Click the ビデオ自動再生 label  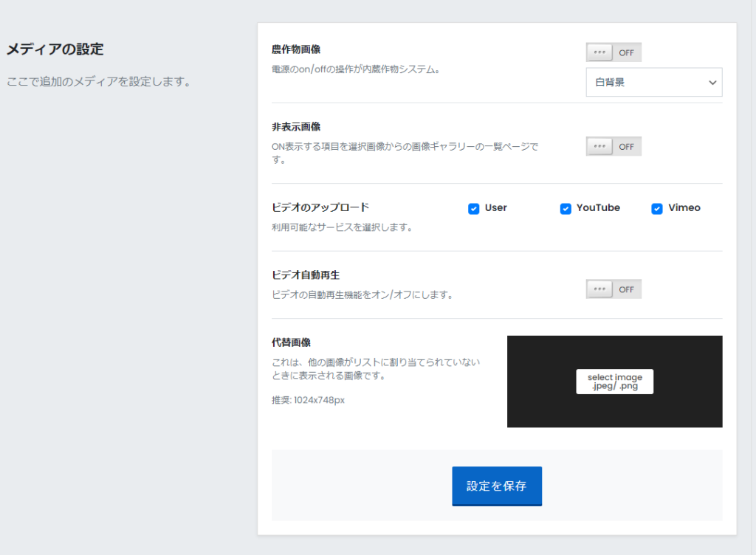point(306,275)
